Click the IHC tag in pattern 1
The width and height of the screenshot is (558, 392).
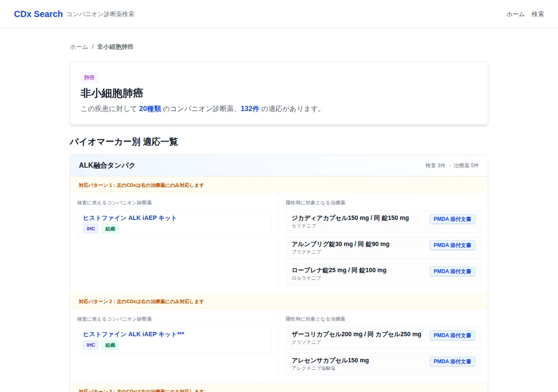pos(91,229)
